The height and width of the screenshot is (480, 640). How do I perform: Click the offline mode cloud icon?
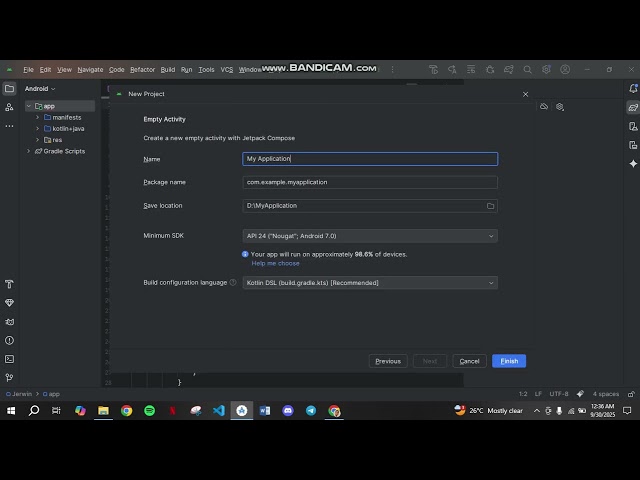click(x=544, y=107)
